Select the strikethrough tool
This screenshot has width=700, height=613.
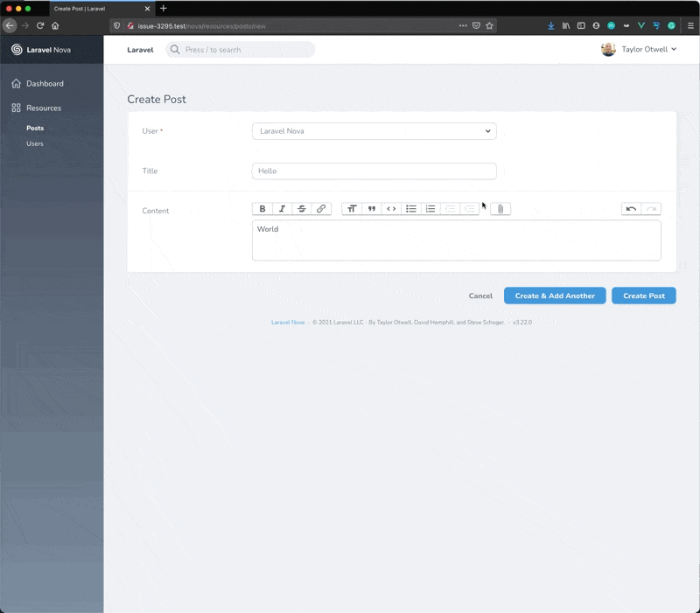(x=301, y=208)
